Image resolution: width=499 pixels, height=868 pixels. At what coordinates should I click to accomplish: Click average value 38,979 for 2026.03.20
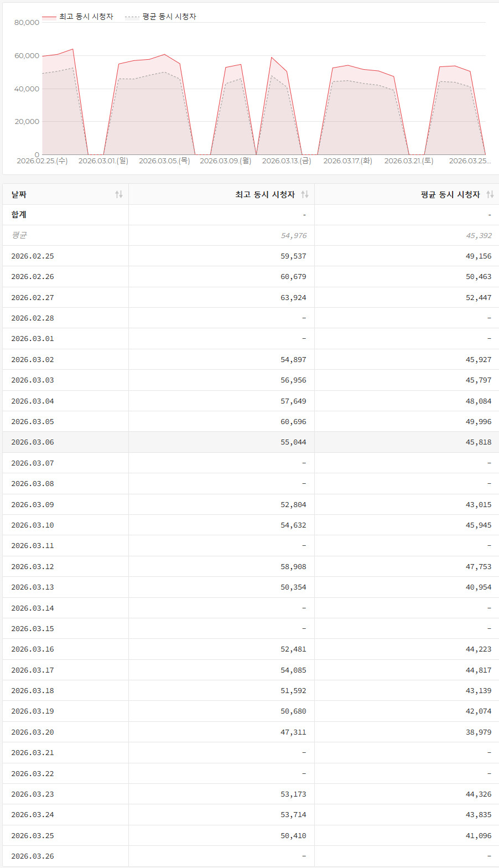click(x=478, y=732)
